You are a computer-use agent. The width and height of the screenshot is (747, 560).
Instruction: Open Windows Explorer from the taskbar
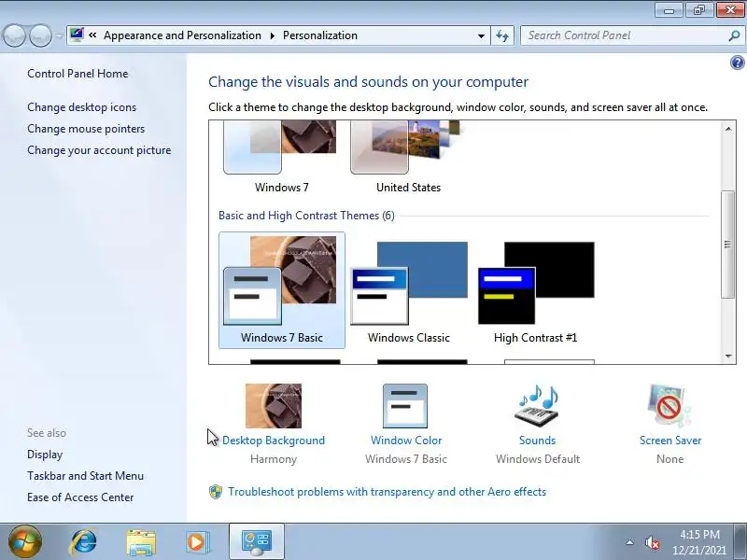[141, 542]
